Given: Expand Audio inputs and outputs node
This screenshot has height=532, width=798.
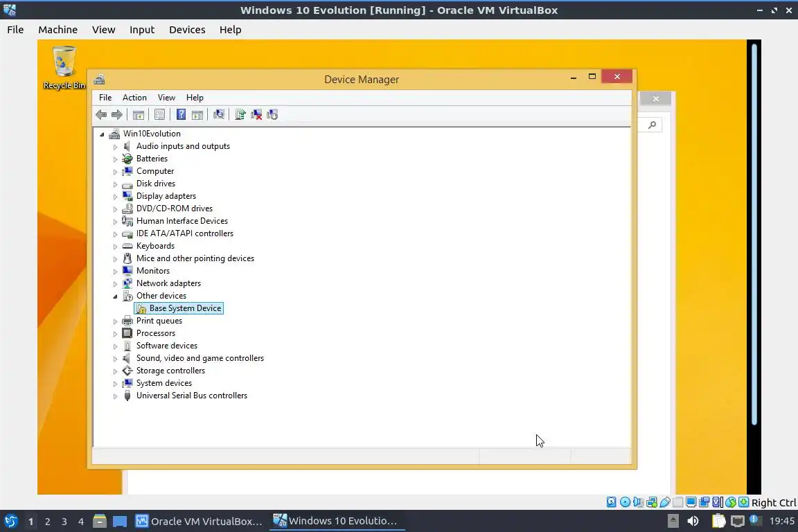Looking at the screenshot, I should pyautogui.click(x=115, y=147).
